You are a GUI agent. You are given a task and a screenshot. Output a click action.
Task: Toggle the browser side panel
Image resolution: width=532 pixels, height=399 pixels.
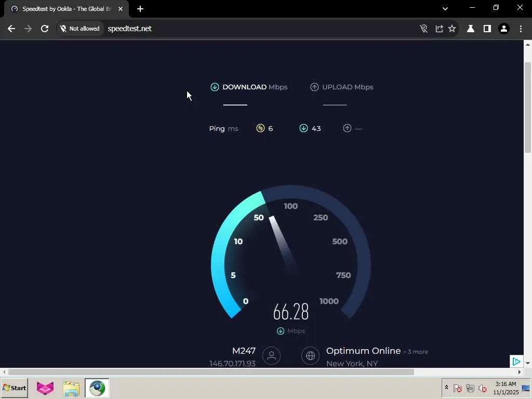487,29
